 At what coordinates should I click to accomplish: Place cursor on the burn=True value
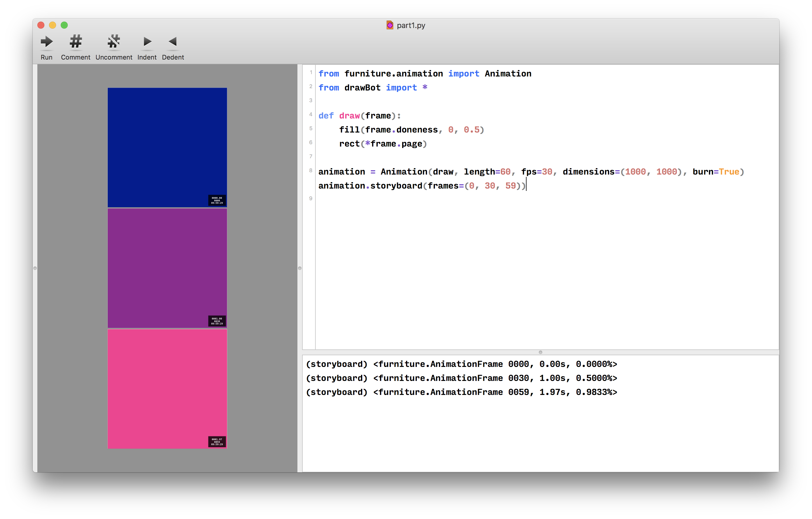pos(729,172)
